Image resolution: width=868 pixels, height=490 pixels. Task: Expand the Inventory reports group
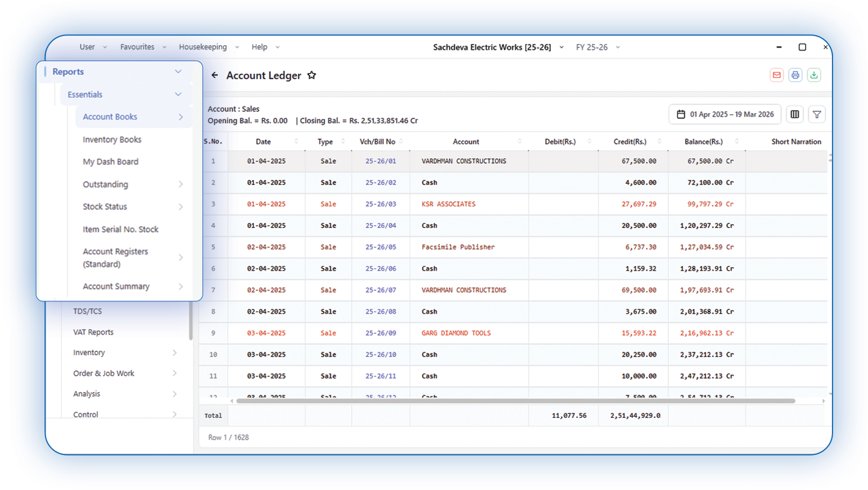point(175,353)
